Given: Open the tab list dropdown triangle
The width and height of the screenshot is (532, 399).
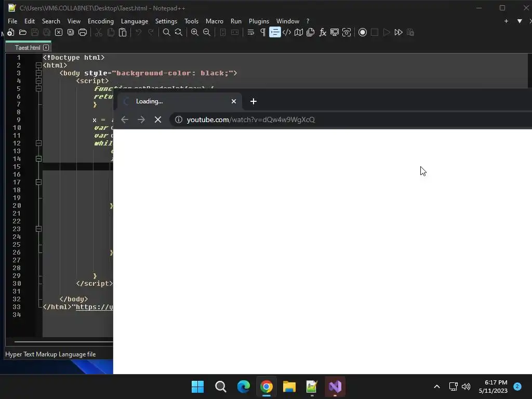Looking at the screenshot, I should pos(520,21).
